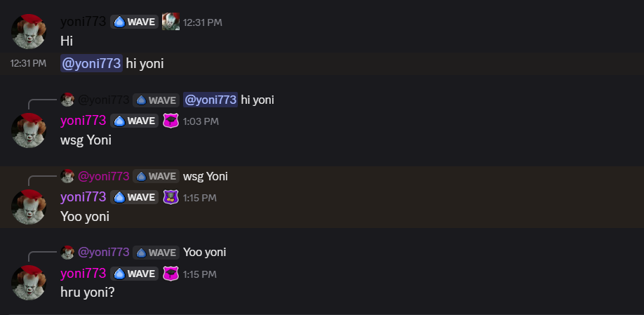The image size is (644, 315).
Task: Open the purple yoni773 username above "Yoo yoni"
Action: [83, 197]
